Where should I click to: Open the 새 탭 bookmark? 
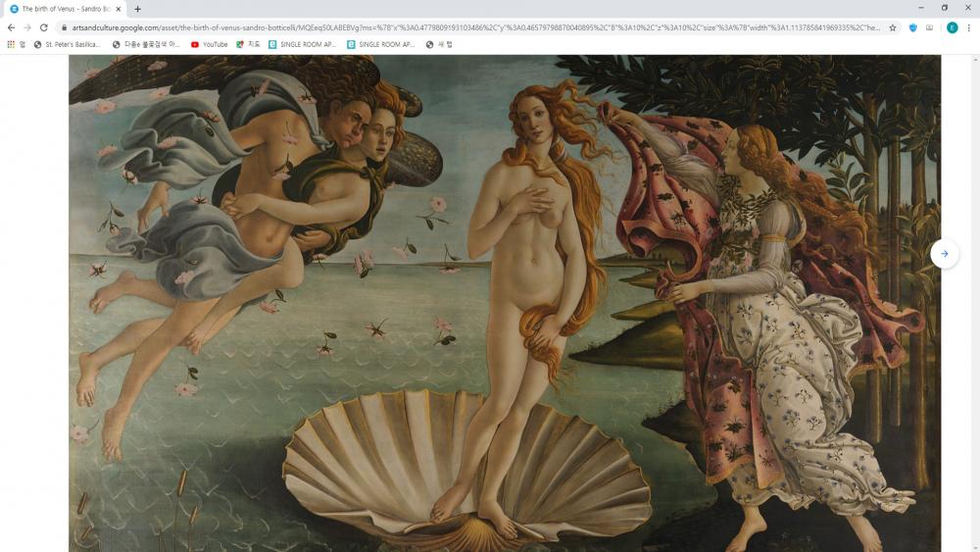(439, 44)
